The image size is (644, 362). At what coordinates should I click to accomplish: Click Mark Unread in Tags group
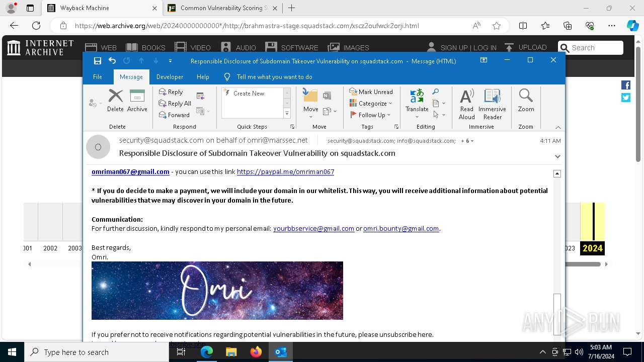371,92
